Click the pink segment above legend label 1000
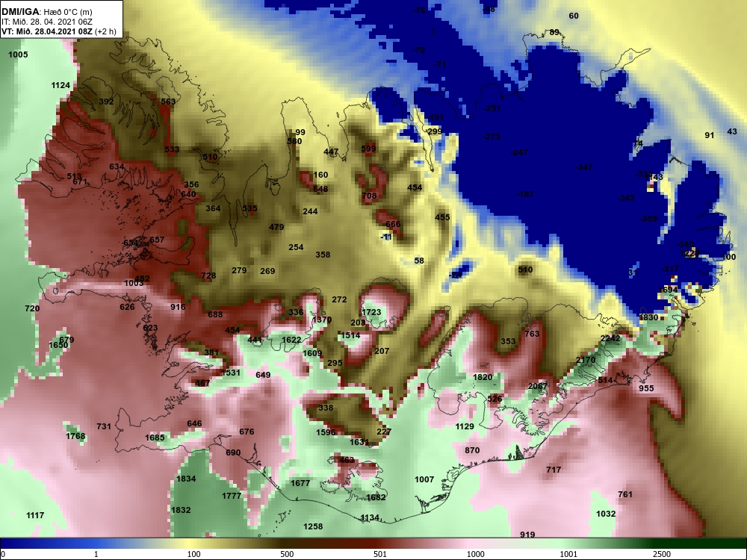 pyautogui.click(x=475, y=543)
